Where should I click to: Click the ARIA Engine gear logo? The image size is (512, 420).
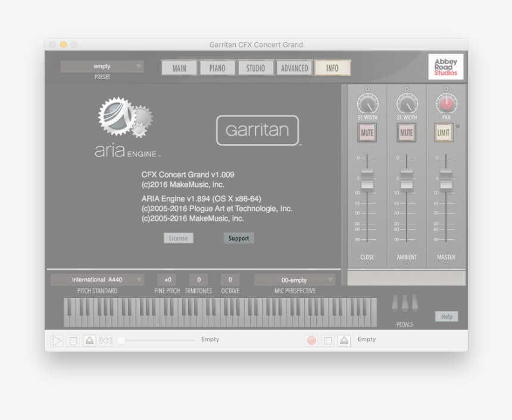coord(126,117)
